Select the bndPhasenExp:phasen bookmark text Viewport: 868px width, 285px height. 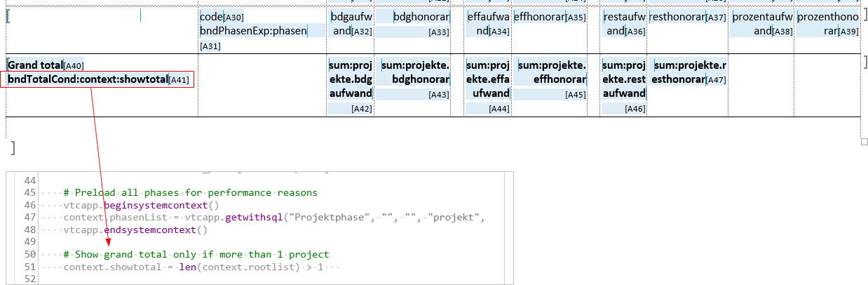[x=253, y=31]
